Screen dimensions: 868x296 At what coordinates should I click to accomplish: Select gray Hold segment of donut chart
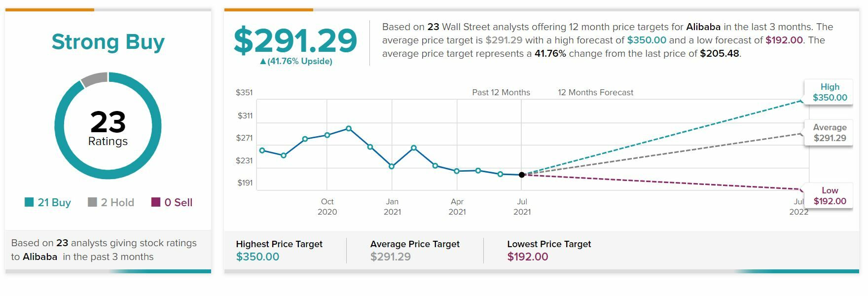click(x=94, y=79)
